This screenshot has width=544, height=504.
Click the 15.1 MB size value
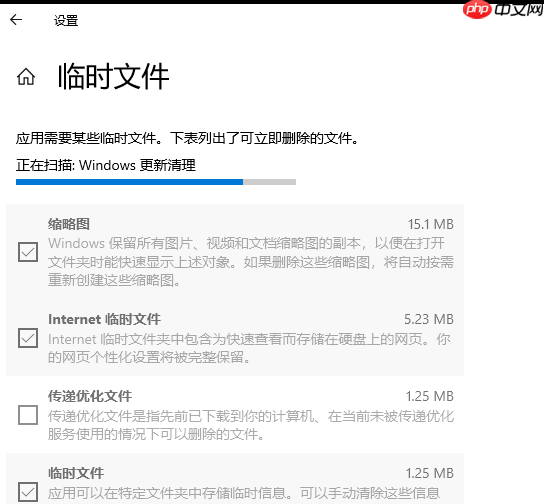point(431,224)
